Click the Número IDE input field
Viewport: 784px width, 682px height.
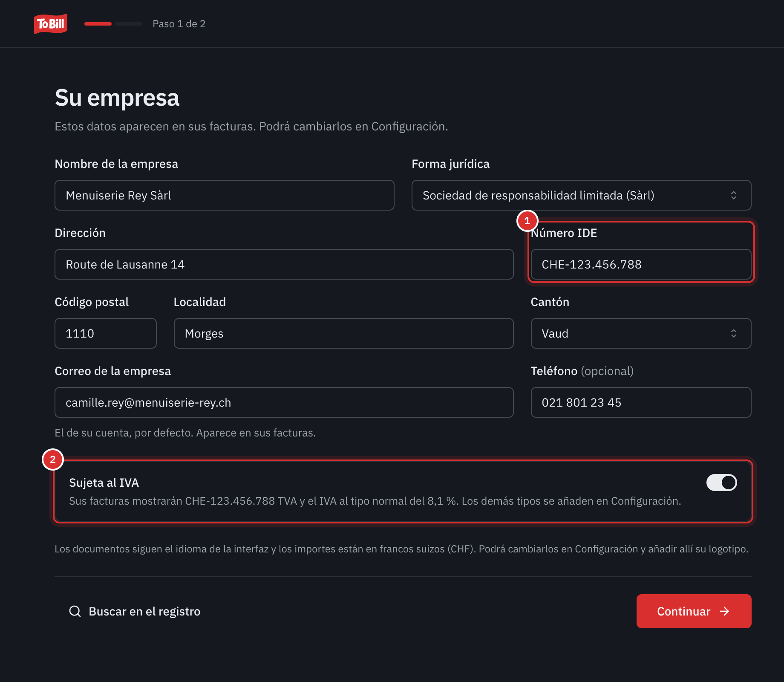pos(641,264)
